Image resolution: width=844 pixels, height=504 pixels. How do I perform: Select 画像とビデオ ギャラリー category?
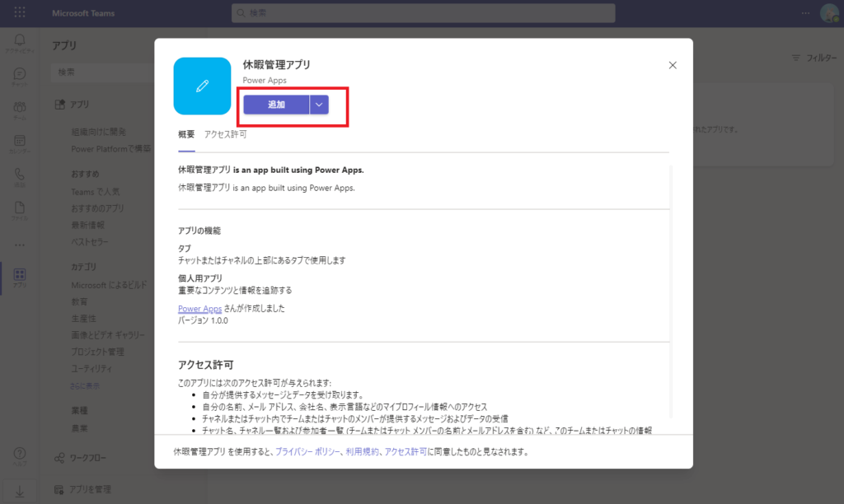pyautogui.click(x=108, y=335)
